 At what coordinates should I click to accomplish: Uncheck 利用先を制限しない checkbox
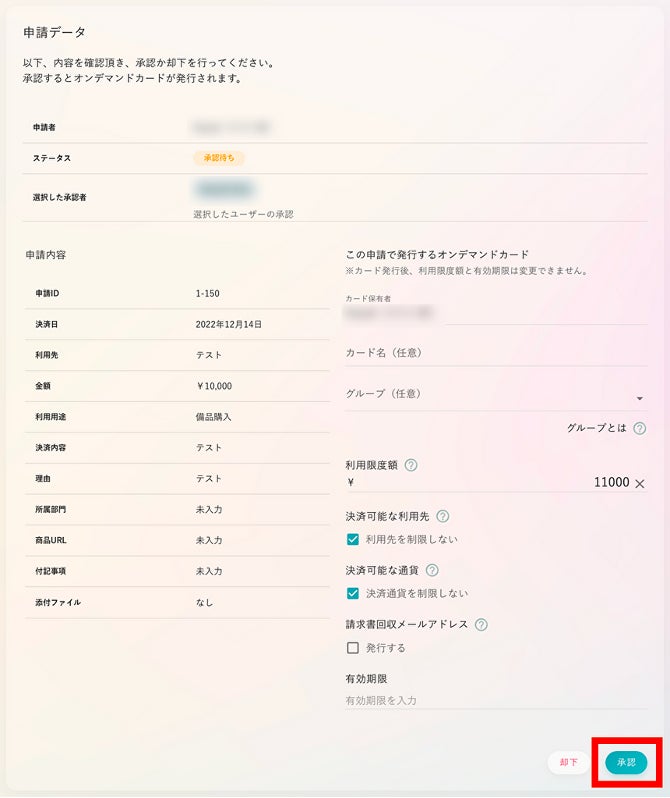pyautogui.click(x=353, y=539)
